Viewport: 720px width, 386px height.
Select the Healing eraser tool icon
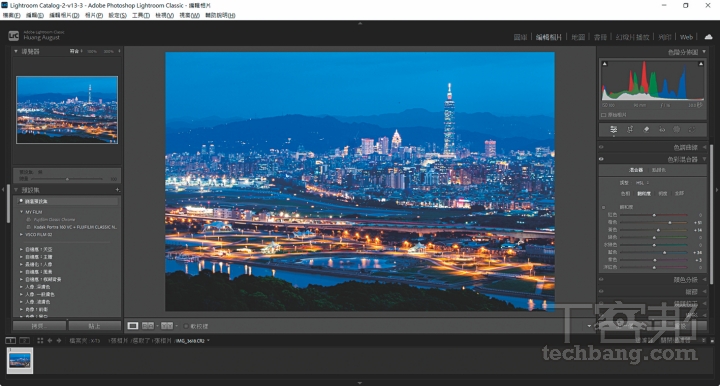tap(646, 129)
